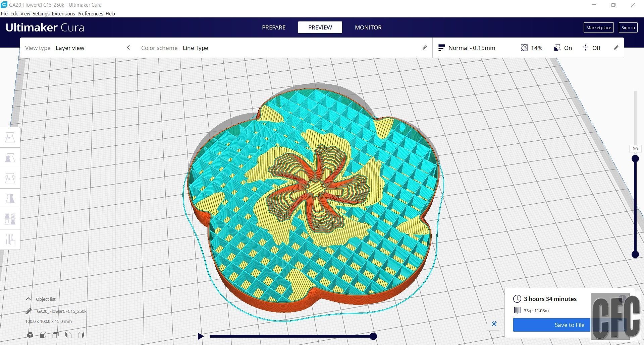The image size is (644, 345).
Task: Open the Edit menu
Action: pyautogui.click(x=14, y=14)
